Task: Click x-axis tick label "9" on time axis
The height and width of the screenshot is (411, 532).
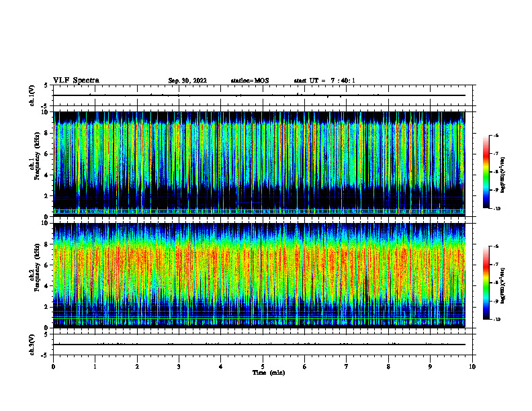Action: click(430, 367)
